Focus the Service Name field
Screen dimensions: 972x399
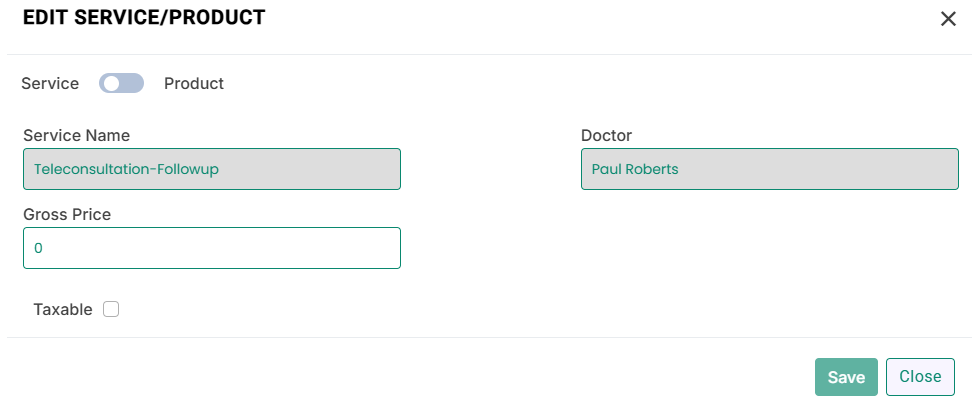coord(212,169)
